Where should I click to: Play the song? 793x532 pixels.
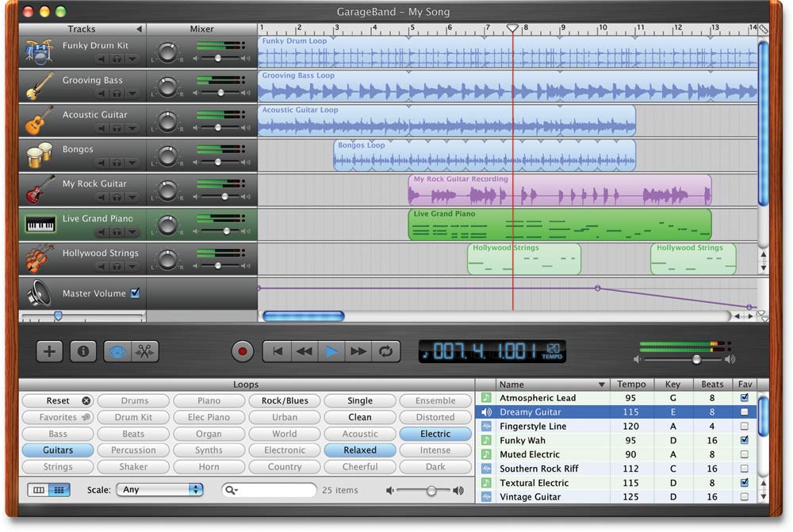[331, 351]
